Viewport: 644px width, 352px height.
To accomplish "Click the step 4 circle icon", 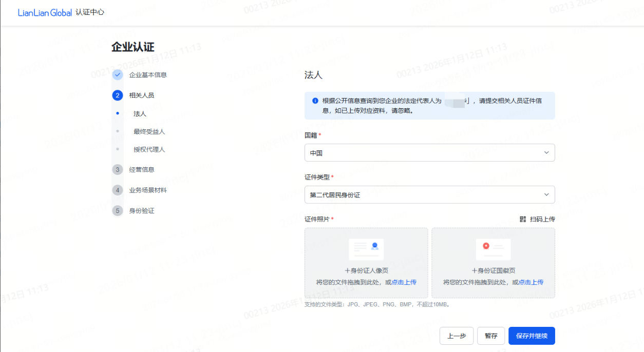I will tap(118, 190).
